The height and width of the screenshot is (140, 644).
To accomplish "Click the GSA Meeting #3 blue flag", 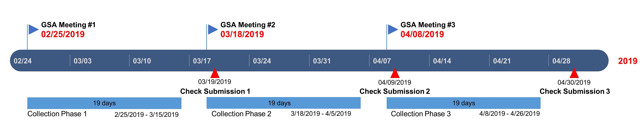I will tap(392, 29).
